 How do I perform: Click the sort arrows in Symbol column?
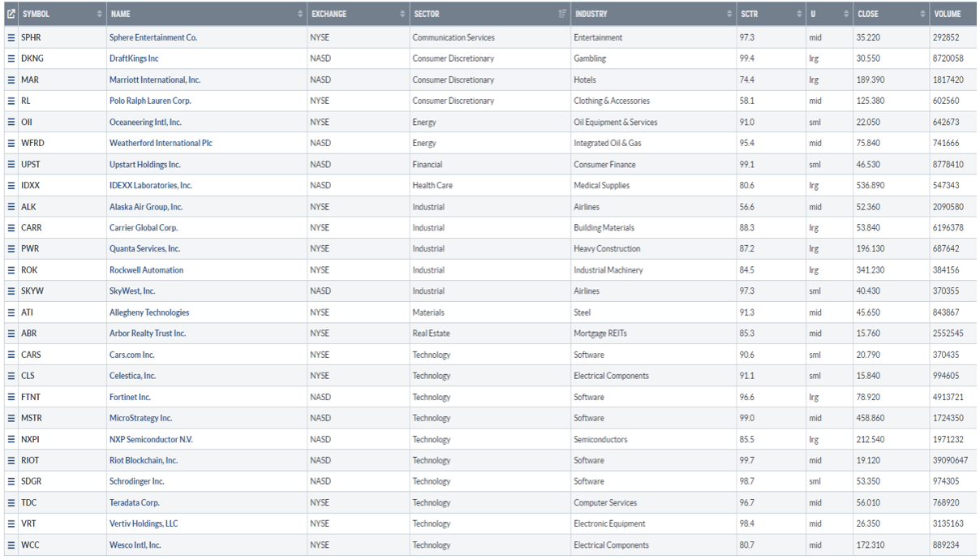coord(100,14)
